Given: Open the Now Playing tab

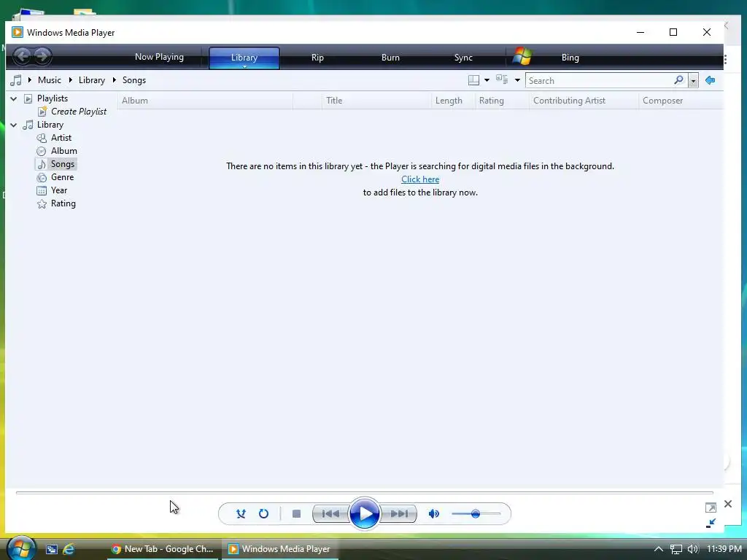Looking at the screenshot, I should 159,57.
